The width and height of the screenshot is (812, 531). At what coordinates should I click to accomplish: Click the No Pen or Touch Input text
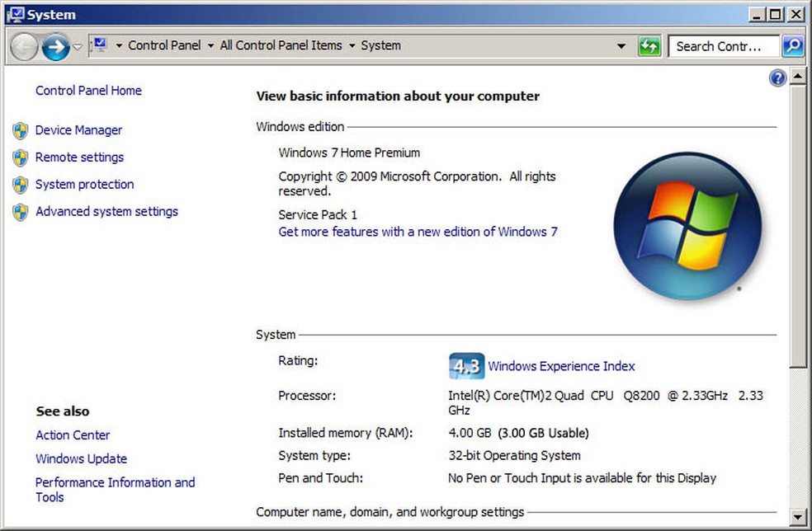pos(582,478)
